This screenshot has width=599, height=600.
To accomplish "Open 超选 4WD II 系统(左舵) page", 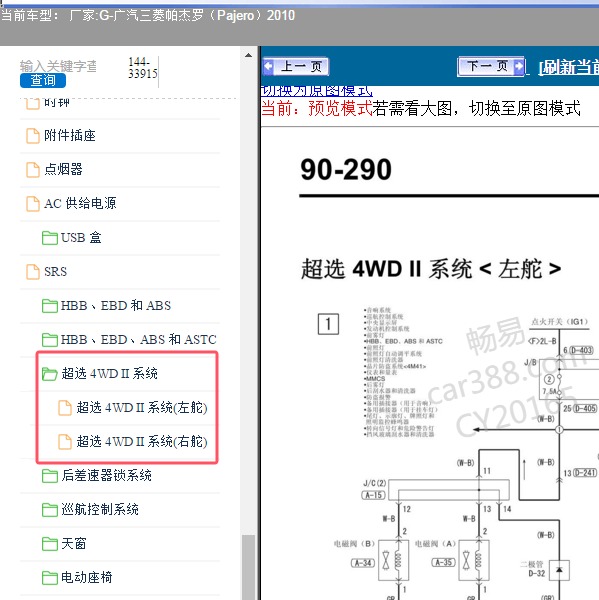I will tap(142, 408).
